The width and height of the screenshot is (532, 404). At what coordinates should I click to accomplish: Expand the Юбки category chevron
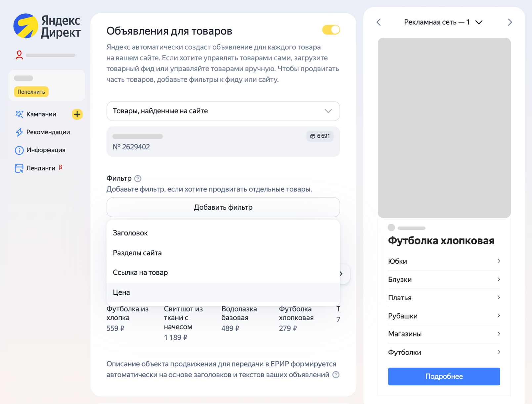tap(498, 261)
